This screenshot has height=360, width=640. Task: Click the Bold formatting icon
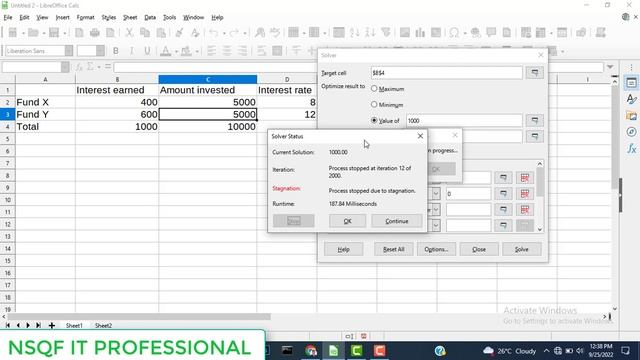pyautogui.click(x=116, y=51)
